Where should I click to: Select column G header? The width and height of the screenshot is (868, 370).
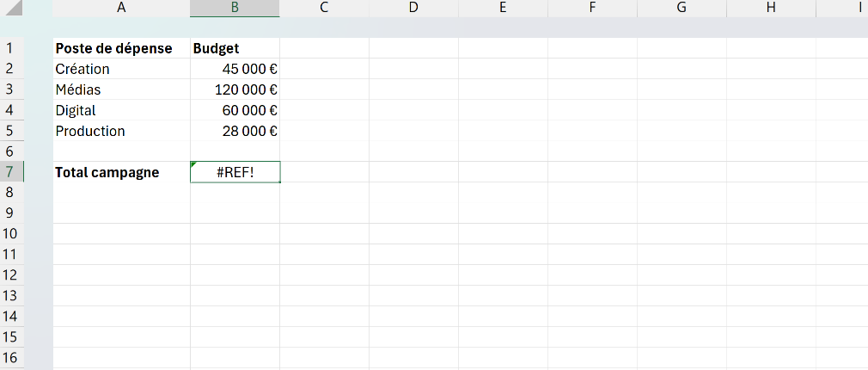[682, 8]
